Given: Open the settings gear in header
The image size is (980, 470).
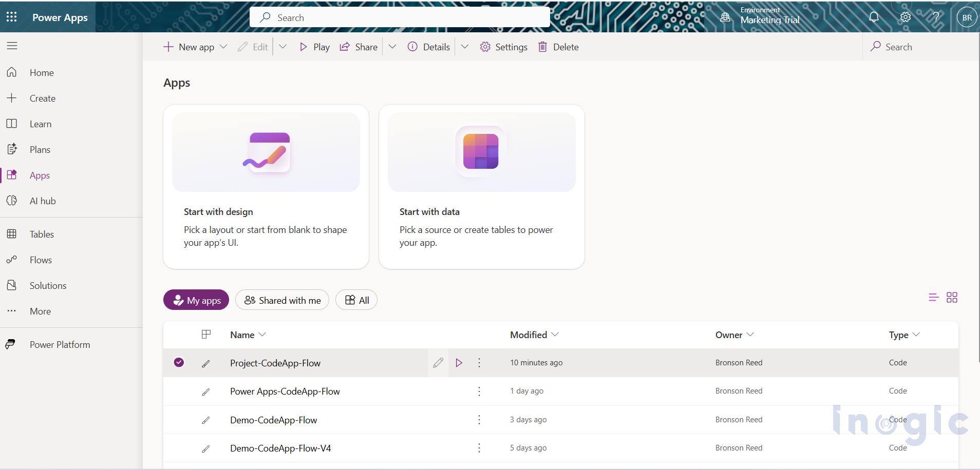Looking at the screenshot, I should [905, 17].
